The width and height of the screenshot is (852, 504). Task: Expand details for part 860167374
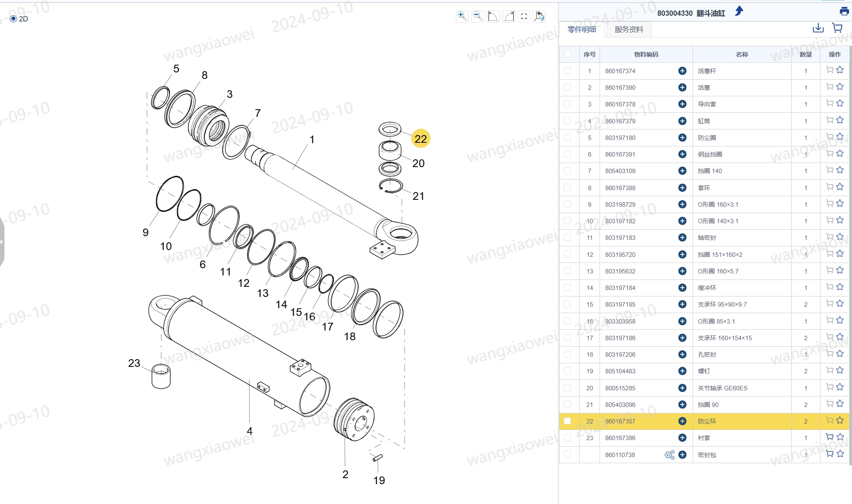click(682, 71)
